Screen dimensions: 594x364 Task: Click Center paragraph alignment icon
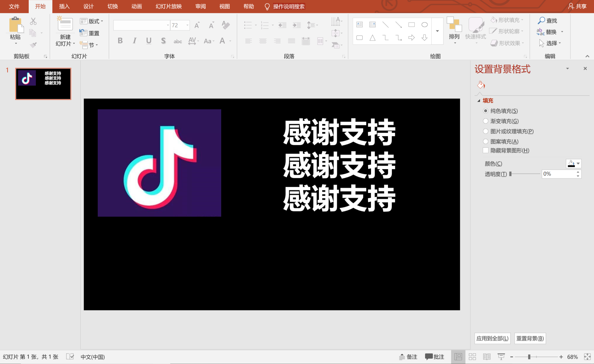pyautogui.click(x=263, y=41)
